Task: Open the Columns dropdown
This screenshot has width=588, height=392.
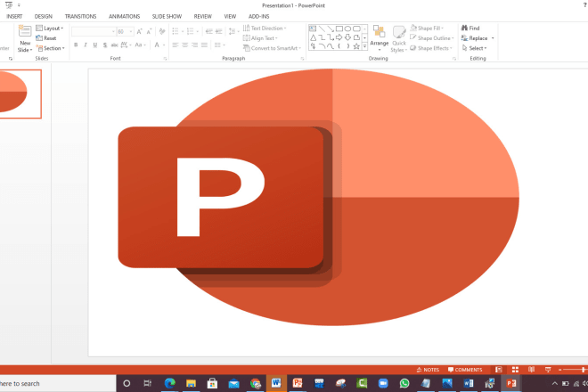Action: 220,45
